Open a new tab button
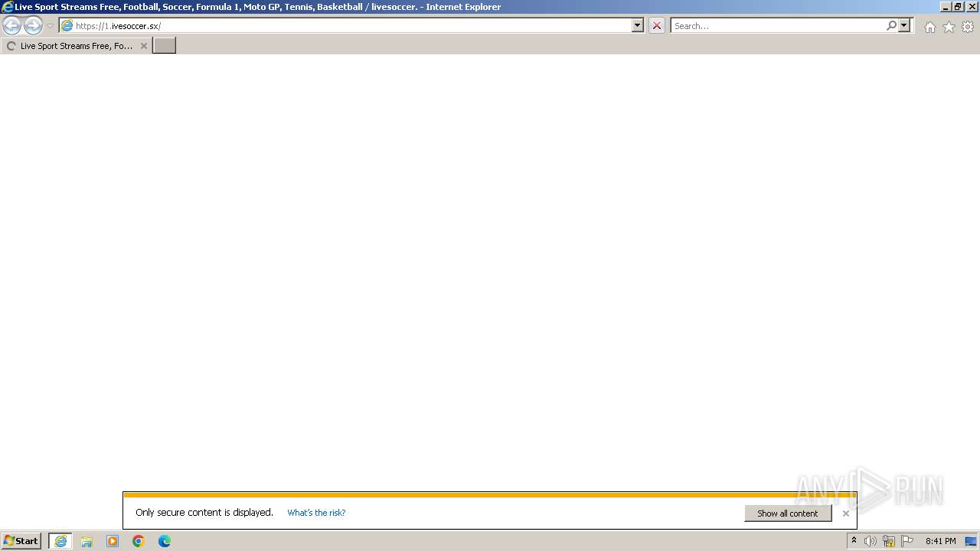This screenshot has height=551, width=980. click(x=165, y=46)
